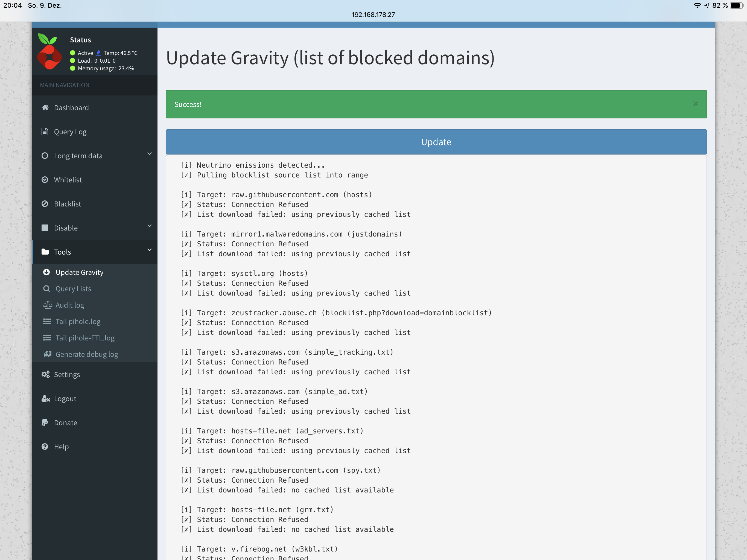
Task: Expand the Disable menu
Action: [x=149, y=226]
